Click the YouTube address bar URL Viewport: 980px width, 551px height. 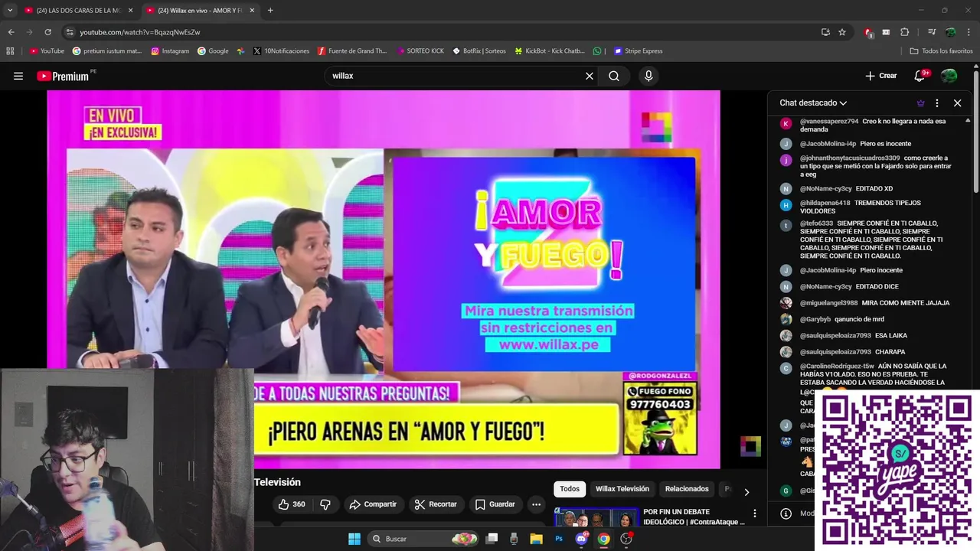[140, 32]
